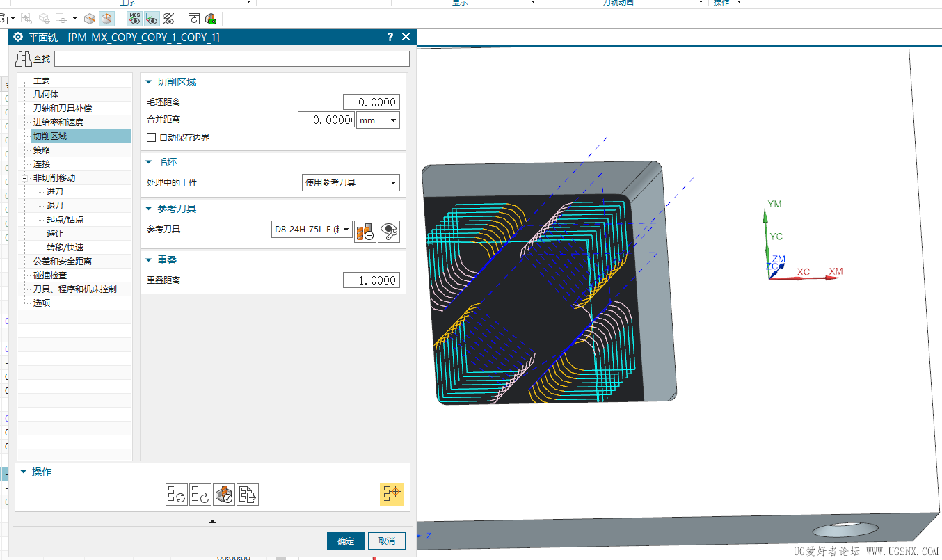Click the 重叠距离 input field

point(371,280)
